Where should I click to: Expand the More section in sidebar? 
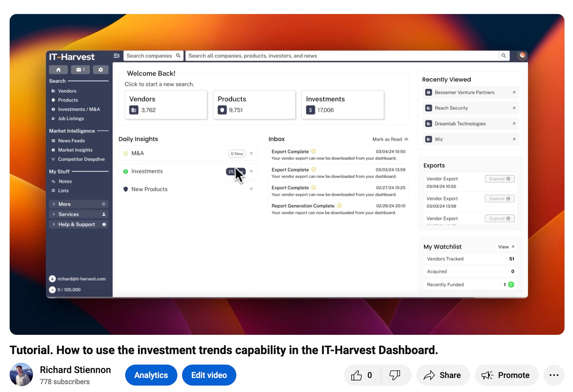78,204
